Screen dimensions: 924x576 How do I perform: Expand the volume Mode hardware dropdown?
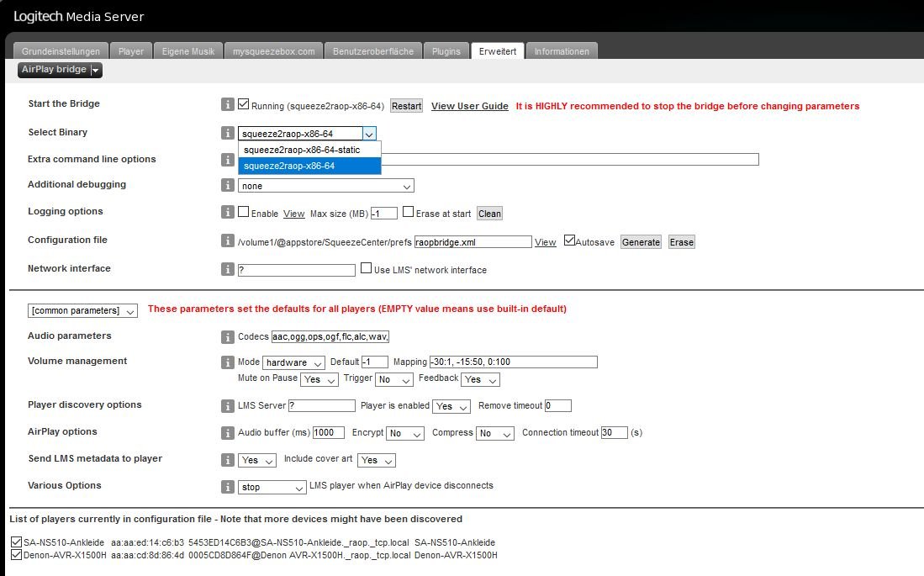click(293, 362)
